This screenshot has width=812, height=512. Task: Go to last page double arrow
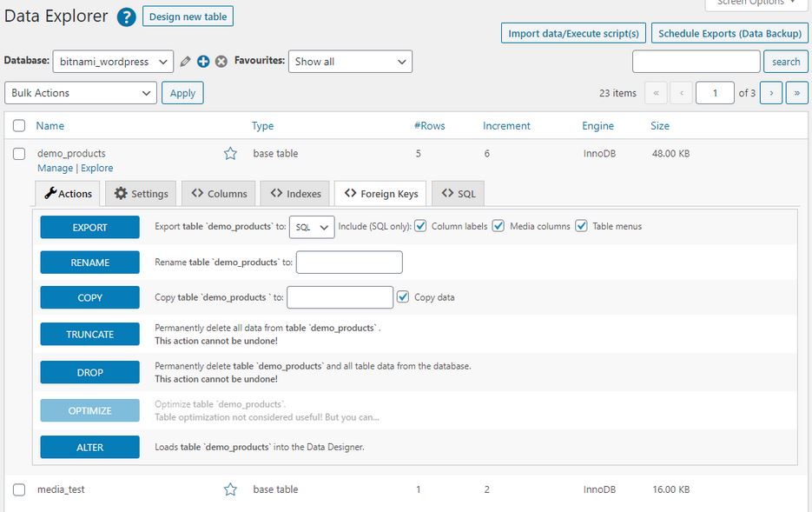[797, 93]
